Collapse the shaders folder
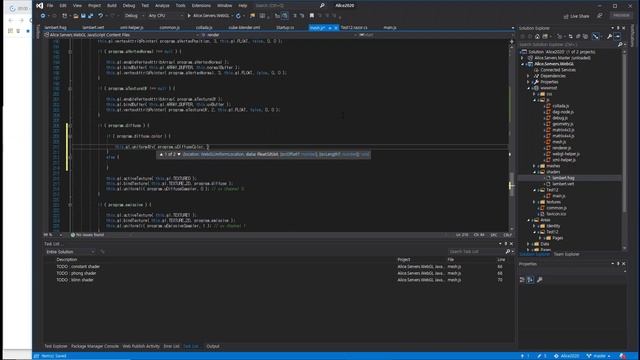The width and height of the screenshot is (640, 360). point(534,172)
